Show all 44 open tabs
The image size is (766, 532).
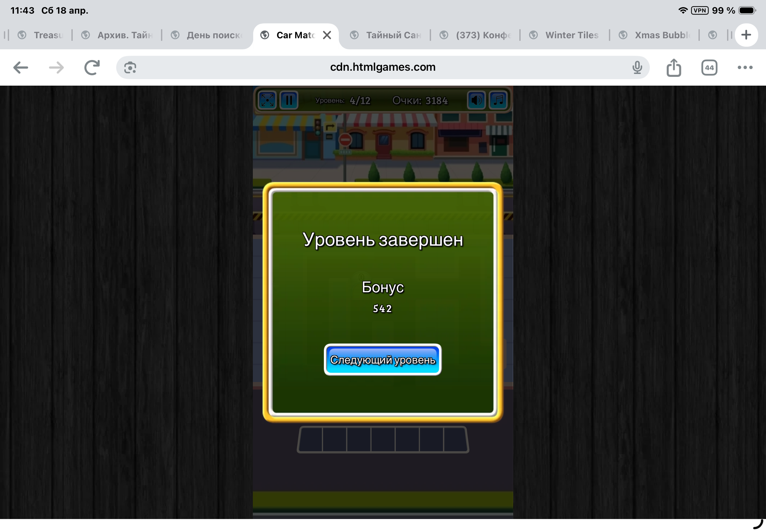709,68
